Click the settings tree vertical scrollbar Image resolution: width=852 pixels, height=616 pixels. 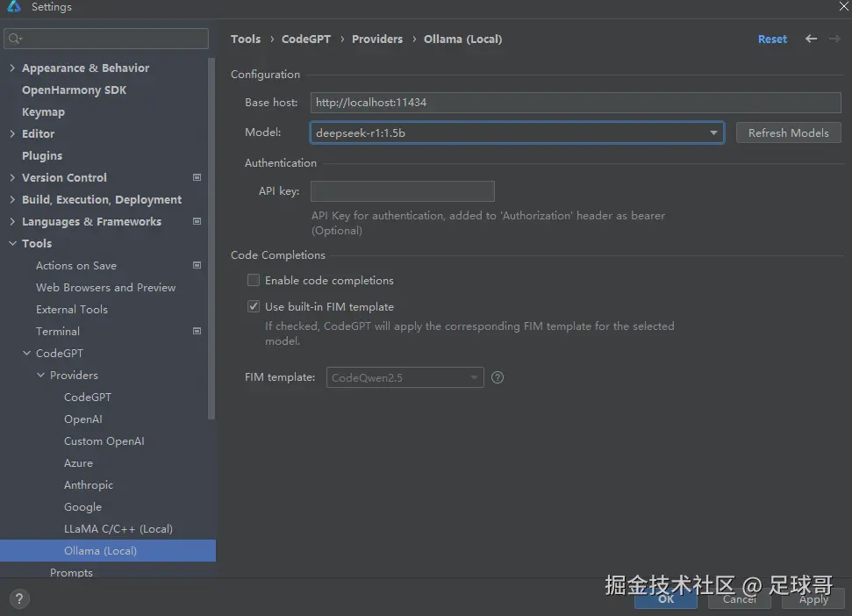(x=211, y=239)
